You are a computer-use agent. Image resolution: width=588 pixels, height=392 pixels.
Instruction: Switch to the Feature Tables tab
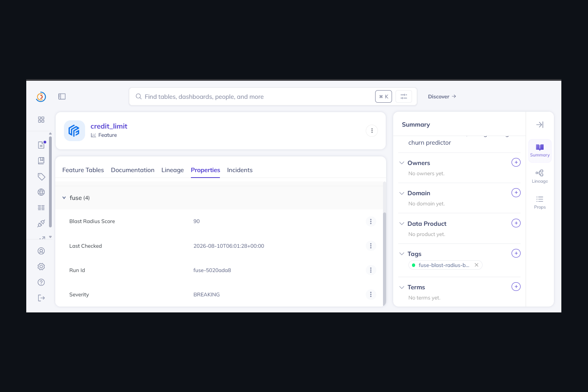(x=83, y=170)
